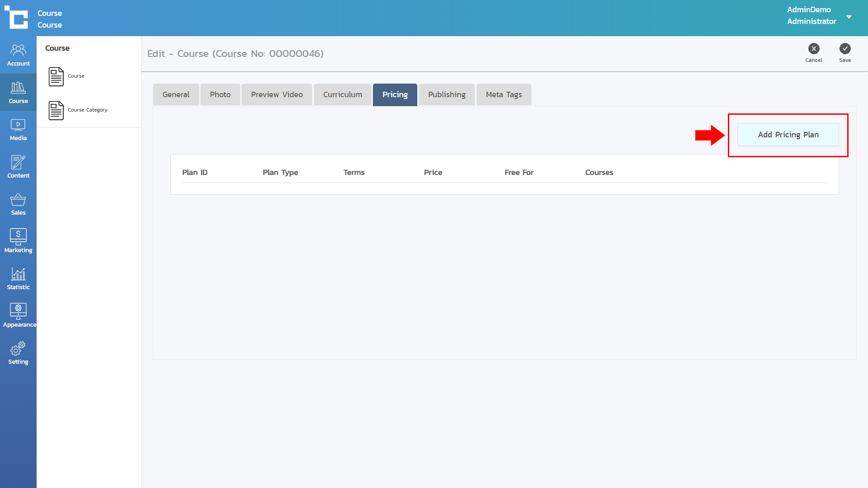
Task: Open the Media sidebar icon
Action: click(18, 130)
